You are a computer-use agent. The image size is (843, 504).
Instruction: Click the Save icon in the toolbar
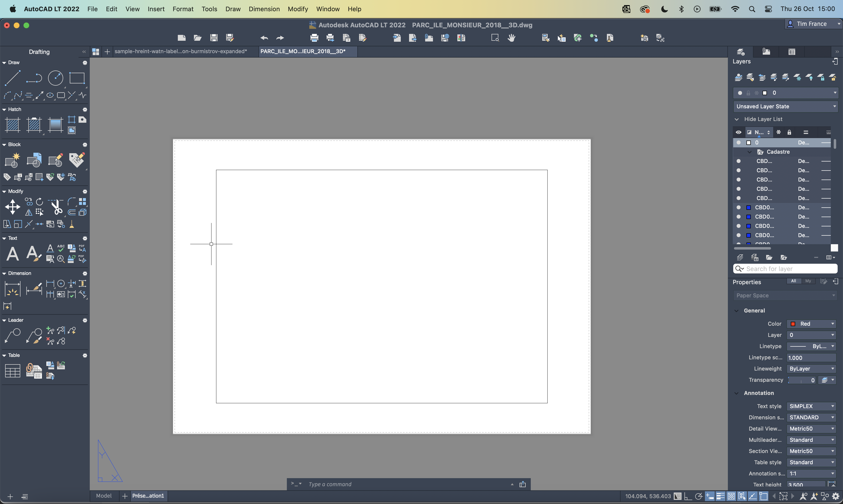pyautogui.click(x=213, y=38)
